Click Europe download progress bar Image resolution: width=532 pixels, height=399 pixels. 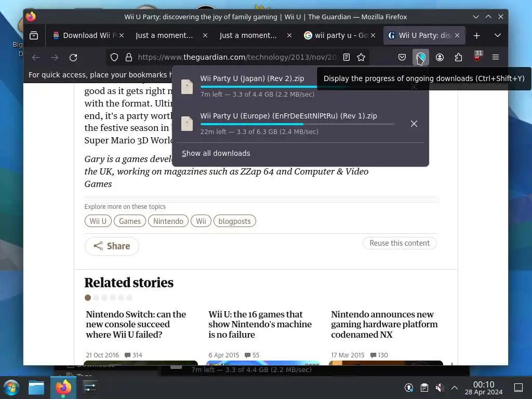[x=297, y=124]
